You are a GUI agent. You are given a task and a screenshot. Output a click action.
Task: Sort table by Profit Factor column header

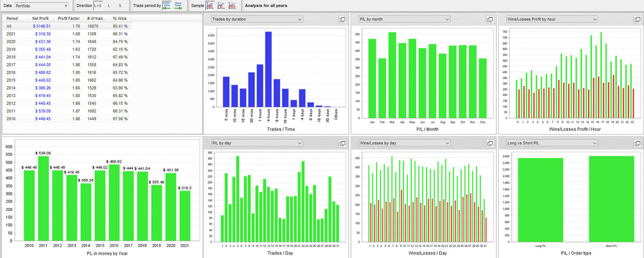[x=68, y=18]
